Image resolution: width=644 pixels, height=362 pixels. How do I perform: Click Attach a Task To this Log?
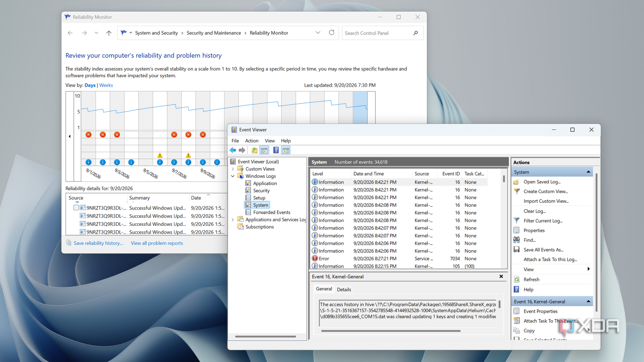click(550, 260)
